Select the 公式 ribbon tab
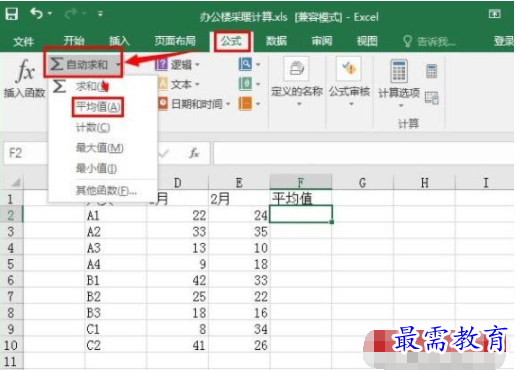 coord(232,41)
